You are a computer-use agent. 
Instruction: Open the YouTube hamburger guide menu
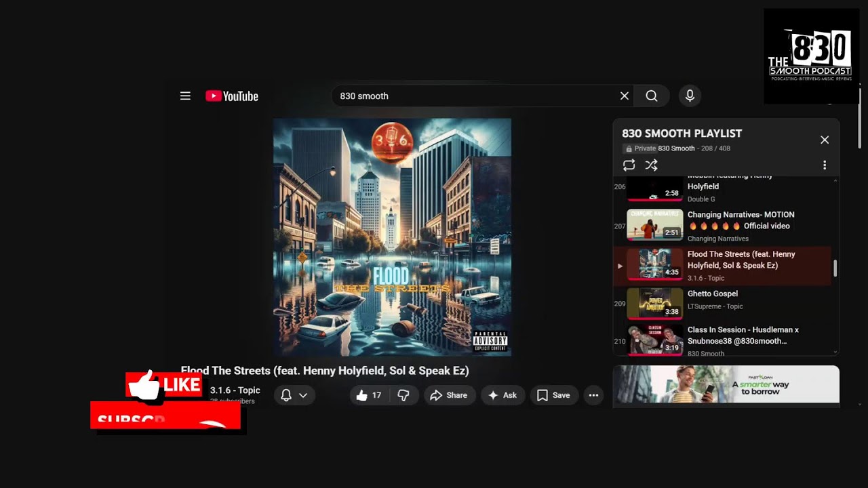pyautogui.click(x=185, y=96)
